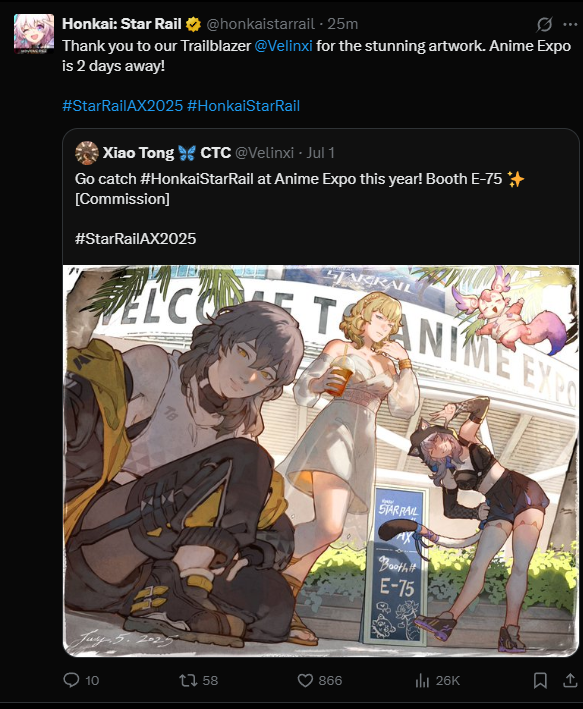Open the #HonkaiStarRail hashtag link
583x709 pixels.
coord(243,106)
